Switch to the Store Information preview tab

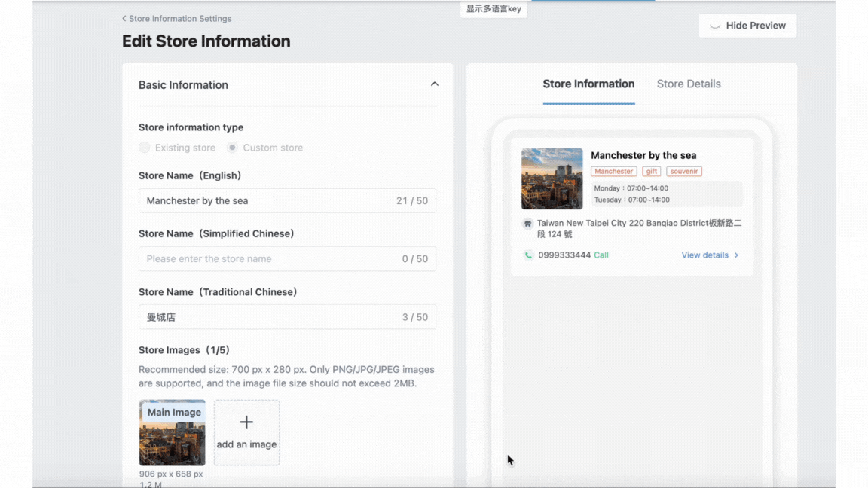click(588, 84)
